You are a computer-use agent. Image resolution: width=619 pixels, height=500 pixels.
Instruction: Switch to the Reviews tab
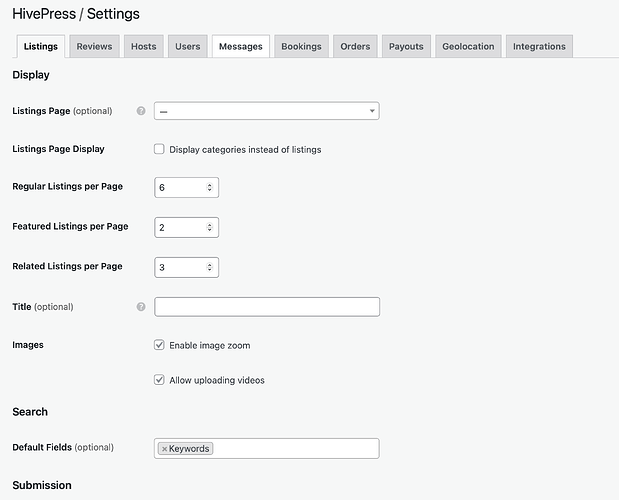click(x=94, y=47)
